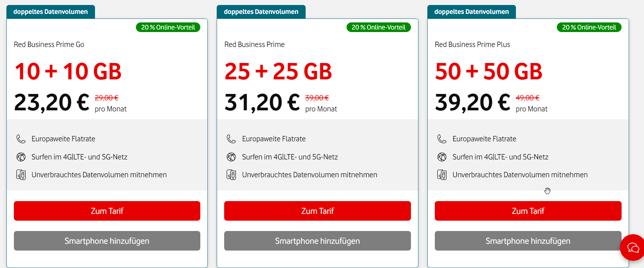Open the red chat bubble icon
The image size is (644, 268).
coord(633,247)
